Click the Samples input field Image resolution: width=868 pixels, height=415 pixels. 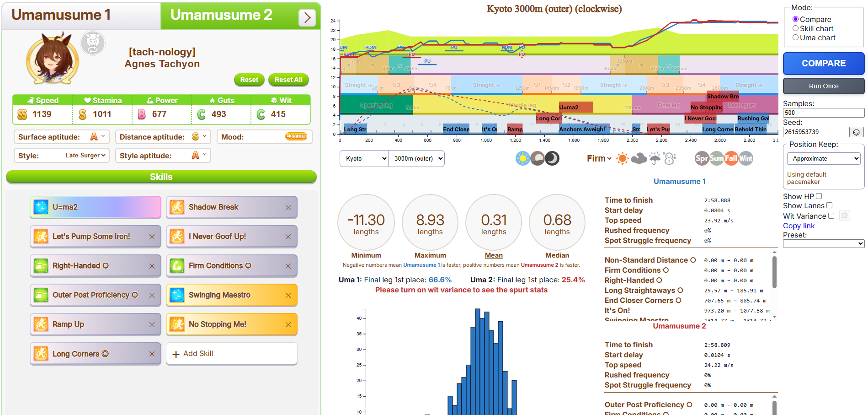(823, 113)
